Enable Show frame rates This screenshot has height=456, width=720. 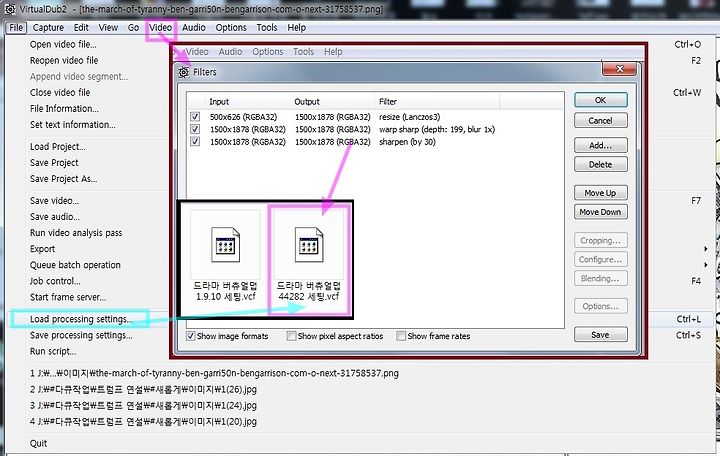coord(401,336)
